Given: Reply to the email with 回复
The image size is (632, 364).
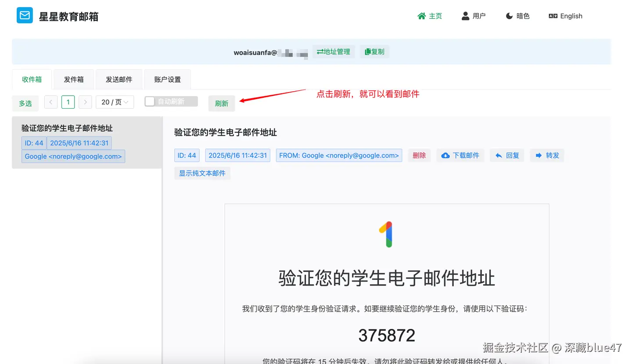Looking at the screenshot, I should pos(507,155).
